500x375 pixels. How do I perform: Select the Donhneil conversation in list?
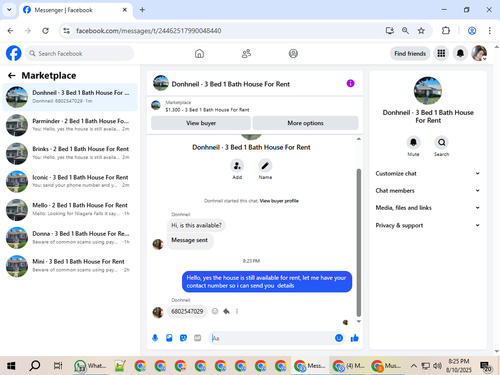(x=70, y=97)
